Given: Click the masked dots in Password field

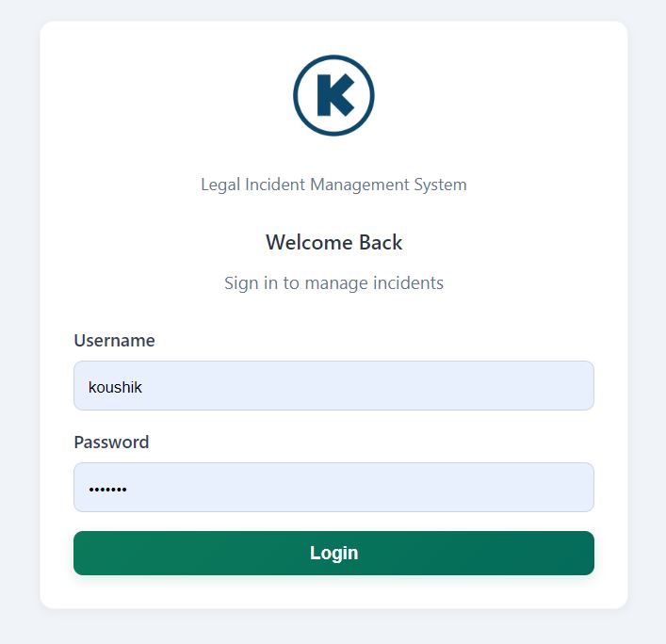Looking at the screenshot, I should tap(107, 489).
